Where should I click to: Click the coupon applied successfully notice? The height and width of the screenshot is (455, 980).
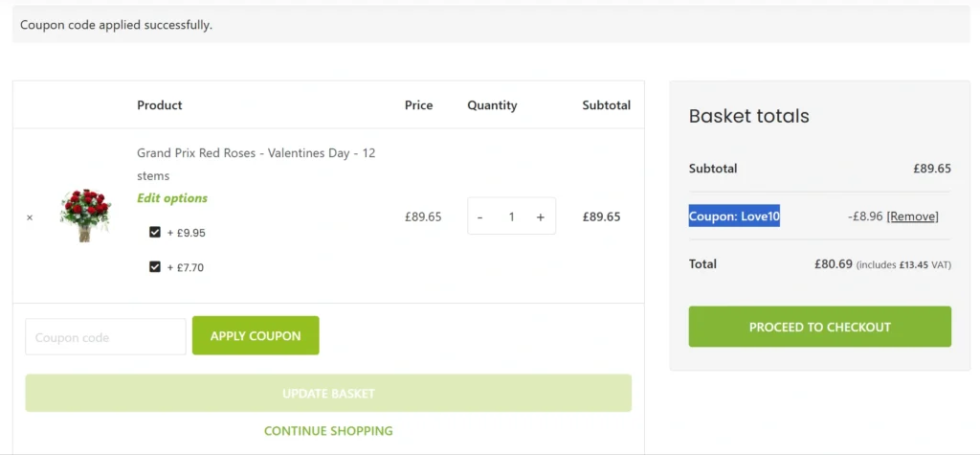pyautogui.click(x=117, y=25)
